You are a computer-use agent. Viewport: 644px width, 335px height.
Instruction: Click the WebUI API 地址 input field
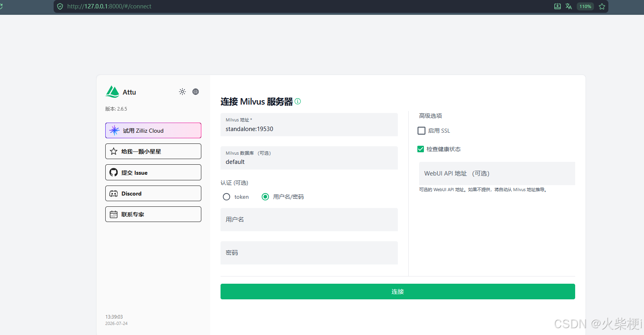(x=497, y=174)
